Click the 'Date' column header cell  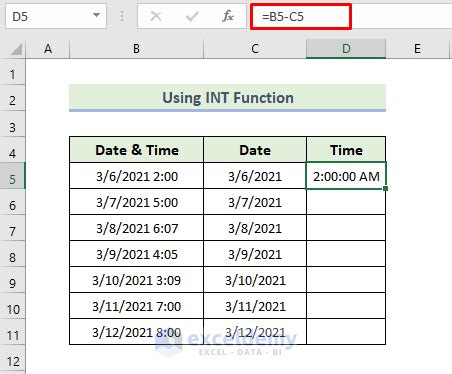click(255, 150)
